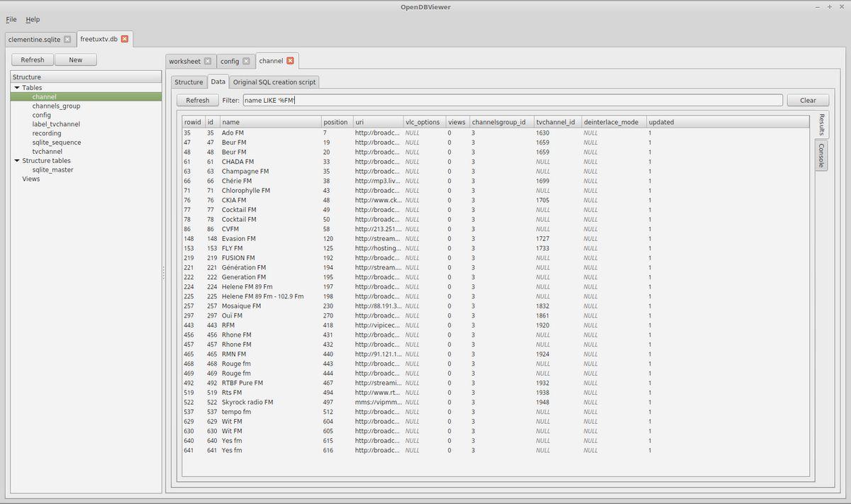
Task: Close the config tab
Action: point(246,62)
